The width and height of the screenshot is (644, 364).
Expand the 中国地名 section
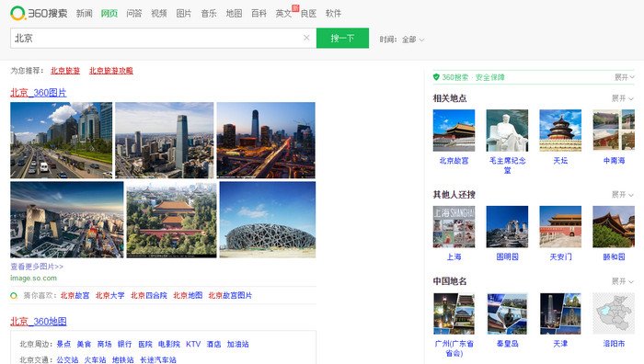tap(623, 281)
